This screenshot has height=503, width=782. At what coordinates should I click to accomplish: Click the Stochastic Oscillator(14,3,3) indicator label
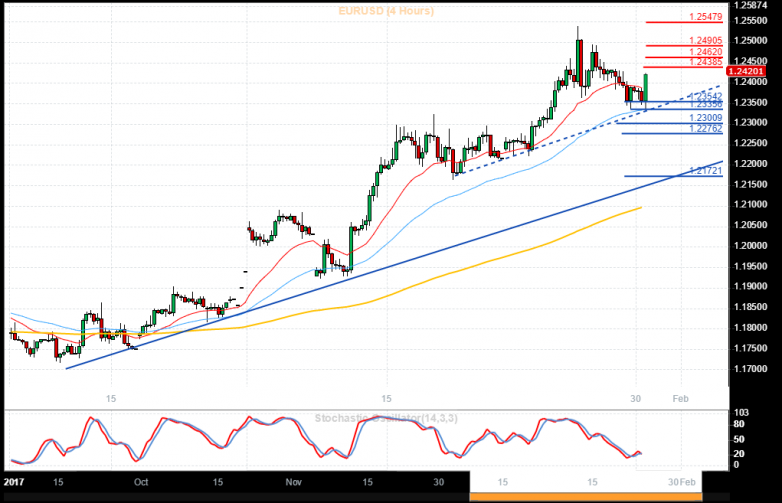[386, 418]
